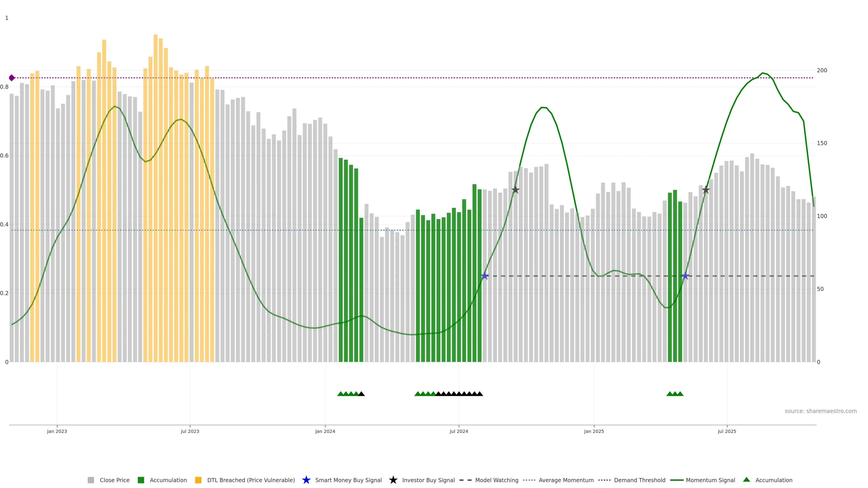
Task: Click the black star legend icon
Action: tap(393, 480)
